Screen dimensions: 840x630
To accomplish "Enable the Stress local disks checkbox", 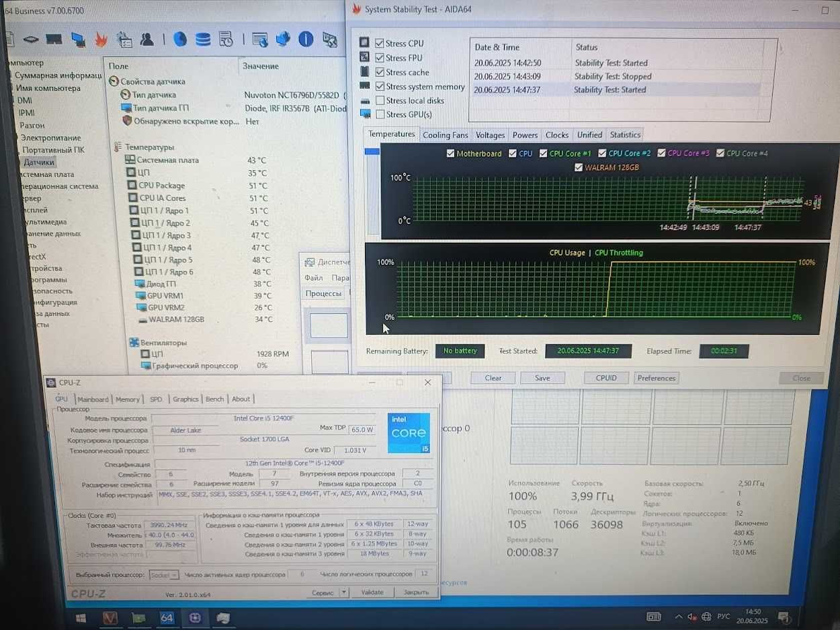I will click(380, 101).
